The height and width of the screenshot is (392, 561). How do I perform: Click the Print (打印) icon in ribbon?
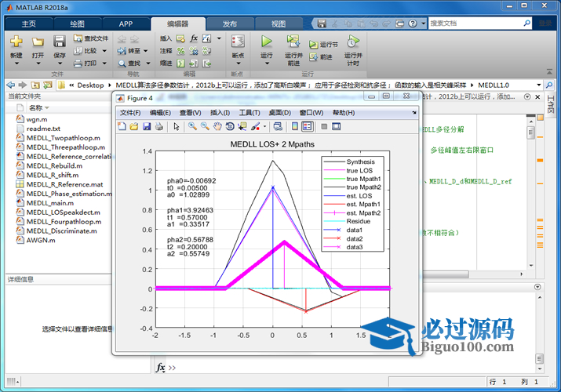(x=78, y=64)
